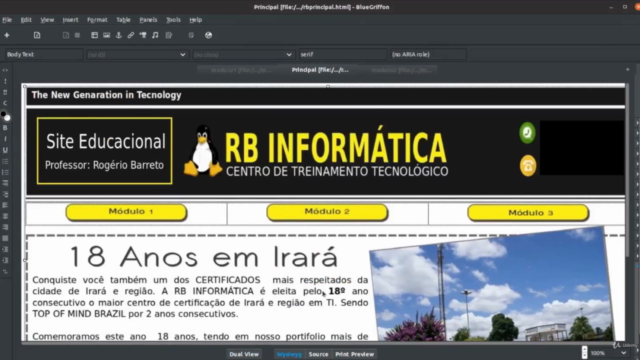Image resolution: width=640 pixels, height=360 pixels.
Task: Click the Insert image toolbar icon
Action: tap(107, 35)
